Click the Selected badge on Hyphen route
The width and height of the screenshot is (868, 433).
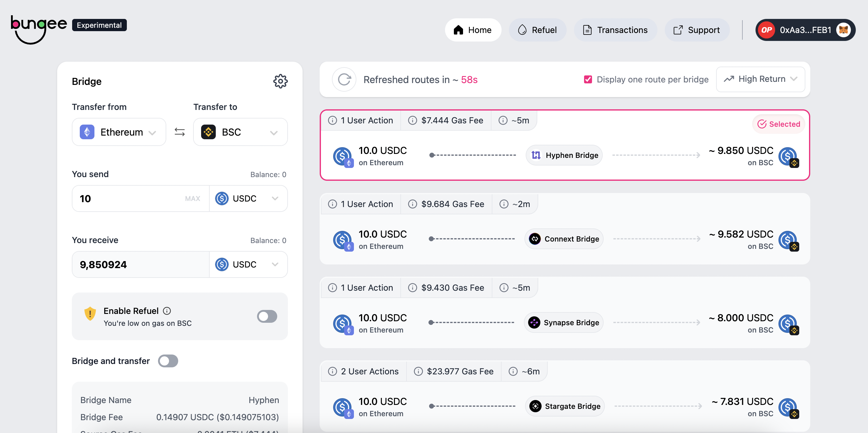point(778,124)
